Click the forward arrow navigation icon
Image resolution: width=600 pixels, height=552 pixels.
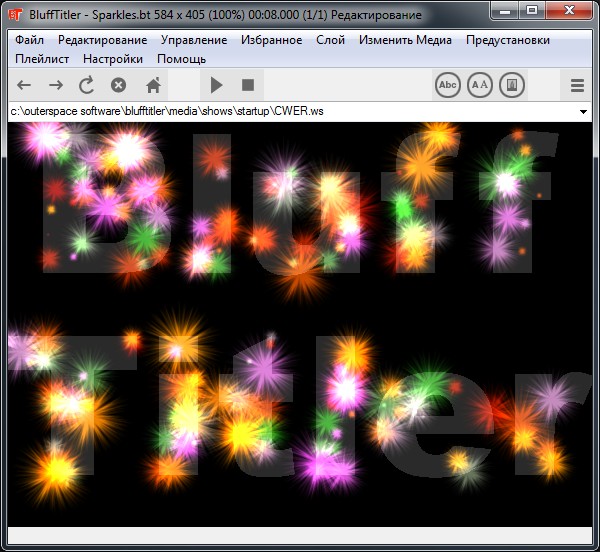[x=56, y=86]
